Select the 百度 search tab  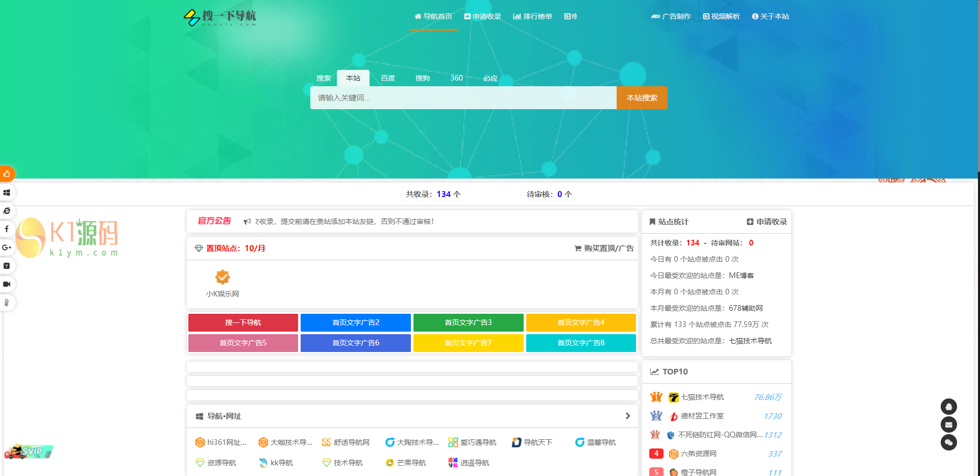tap(388, 78)
